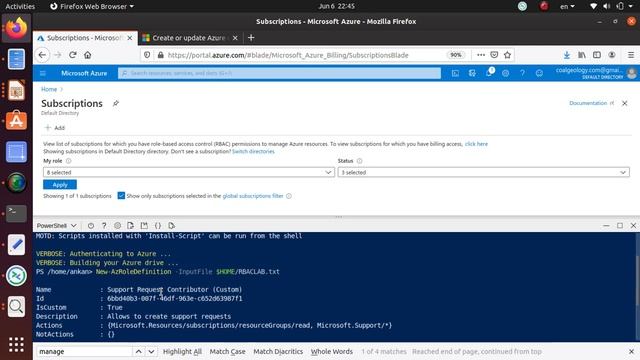The width and height of the screenshot is (640, 360).
Task: Open Firefox Web Browser app menu
Action: pyautogui.click(x=92, y=6)
